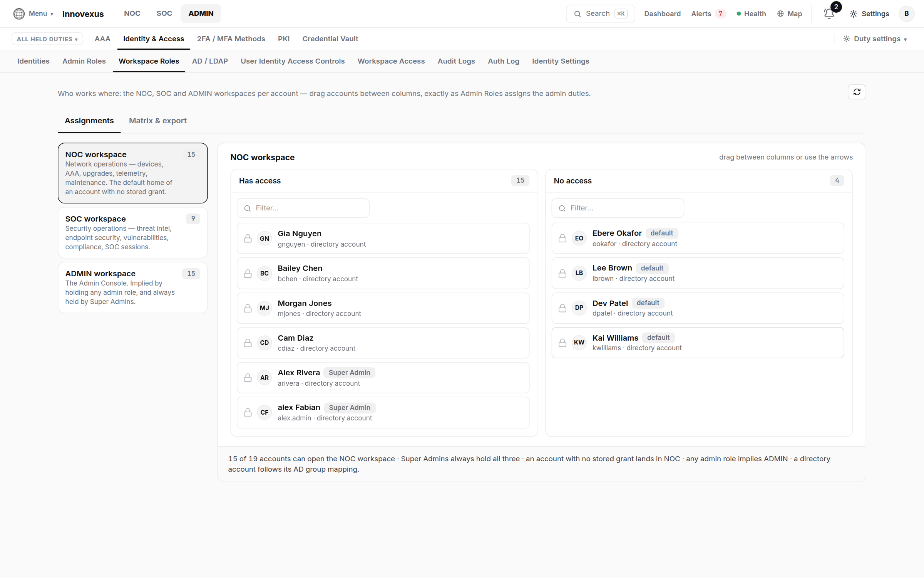Click the KW avatar for Kai Williams
The height and width of the screenshot is (578, 924).
(579, 343)
